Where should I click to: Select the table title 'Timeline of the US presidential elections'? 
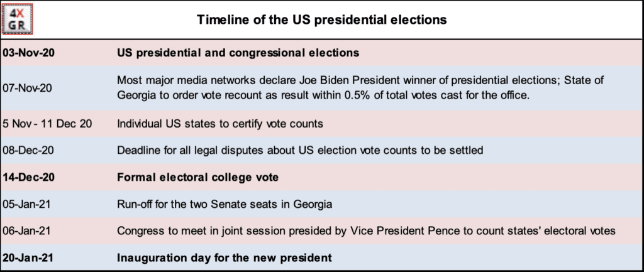(321, 19)
